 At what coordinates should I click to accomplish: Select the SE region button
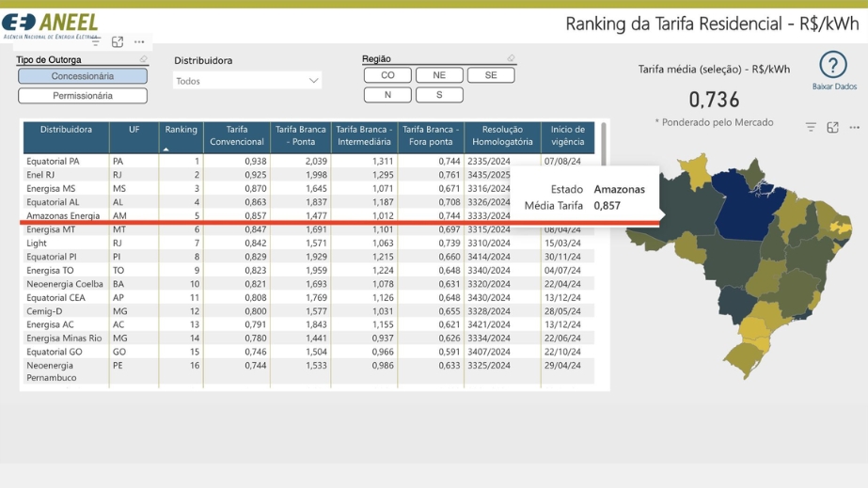(491, 75)
